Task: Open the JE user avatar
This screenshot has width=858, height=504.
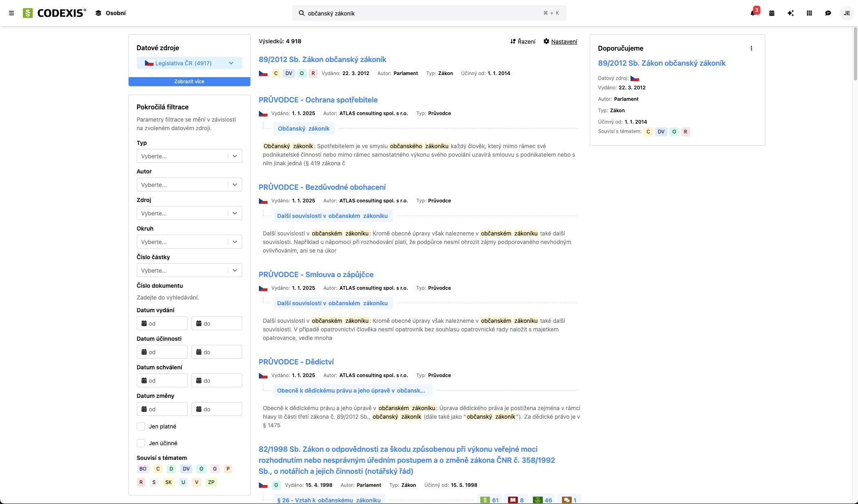Action: (847, 13)
